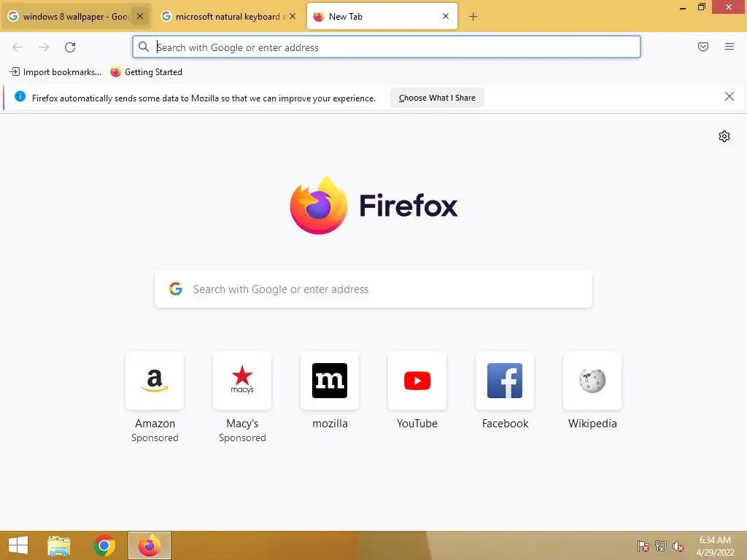
Task: Open the Windows Start button
Action: click(18, 545)
